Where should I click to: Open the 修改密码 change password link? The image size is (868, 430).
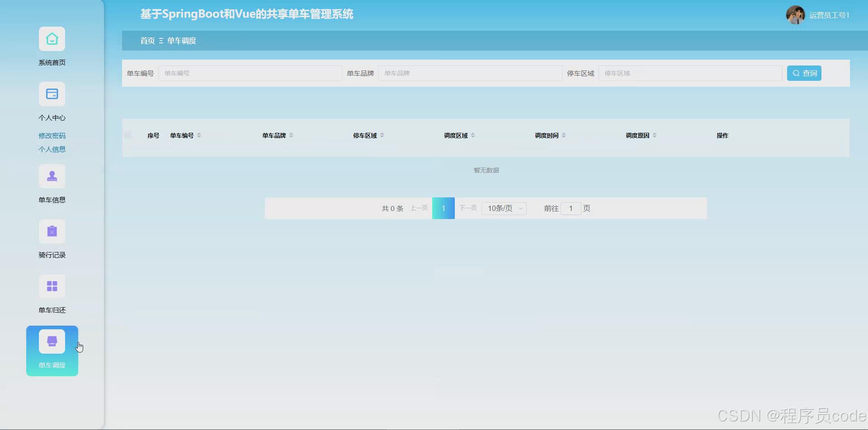pos(52,135)
